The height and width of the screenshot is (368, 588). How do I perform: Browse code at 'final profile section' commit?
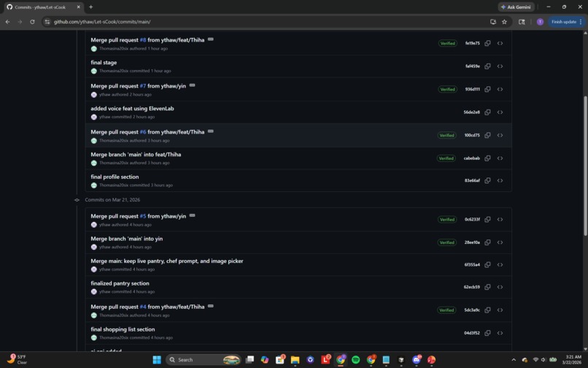click(500, 180)
